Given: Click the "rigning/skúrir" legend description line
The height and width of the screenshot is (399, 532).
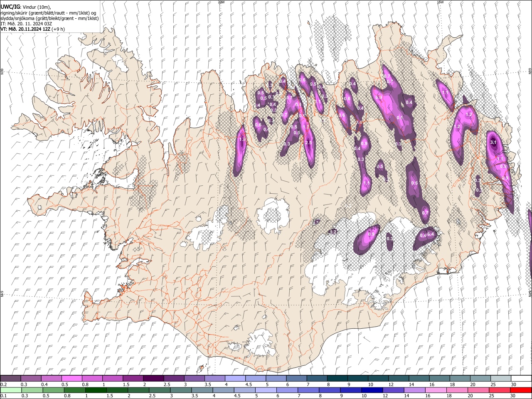Looking at the screenshot, I should pyautogui.click(x=48, y=13).
